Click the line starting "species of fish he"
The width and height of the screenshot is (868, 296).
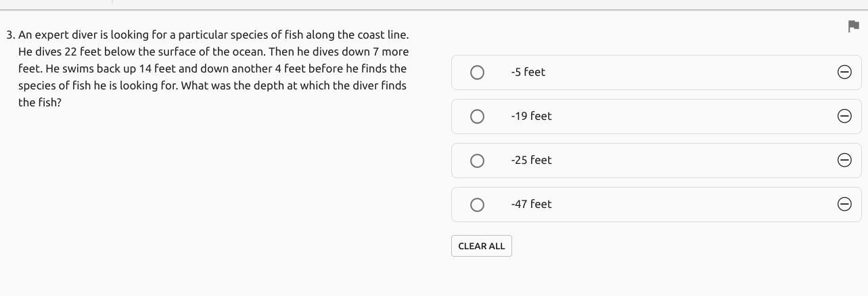212,85
